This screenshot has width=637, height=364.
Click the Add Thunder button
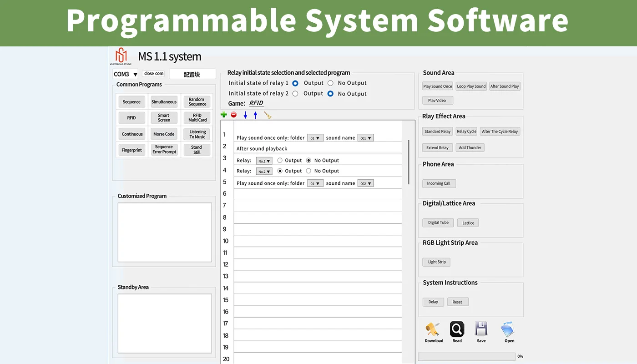coord(470,148)
